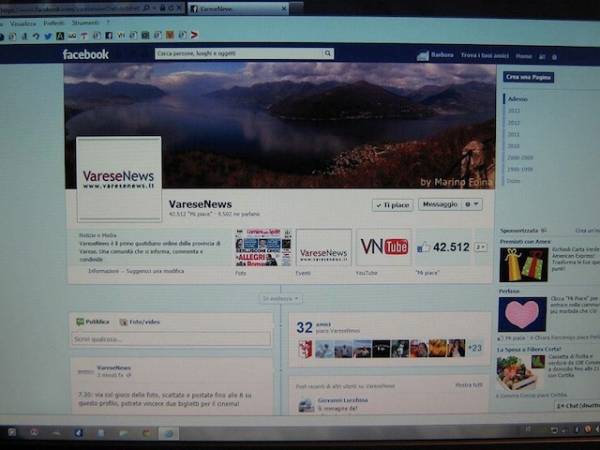Click the VareseNews profile picture
Image resolution: width=600 pixels, height=450 pixels.
(119, 179)
